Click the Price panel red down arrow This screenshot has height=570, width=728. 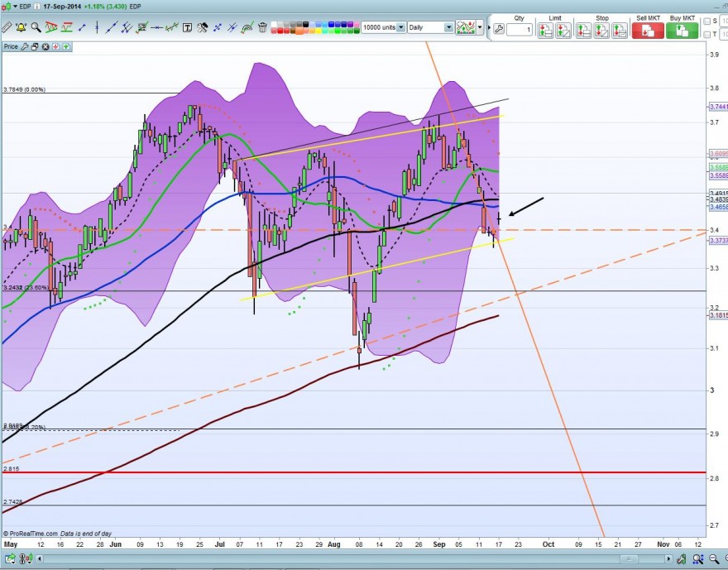coord(55,47)
